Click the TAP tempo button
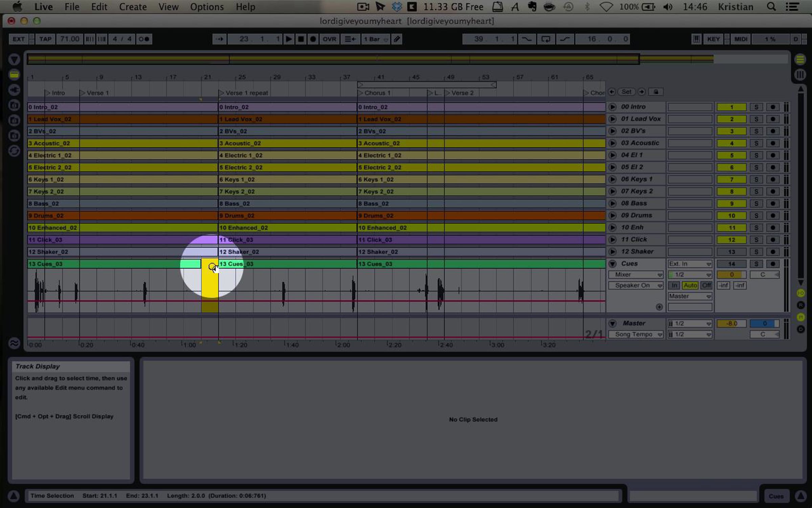Screen dimensions: 812x508 click(45, 39)
